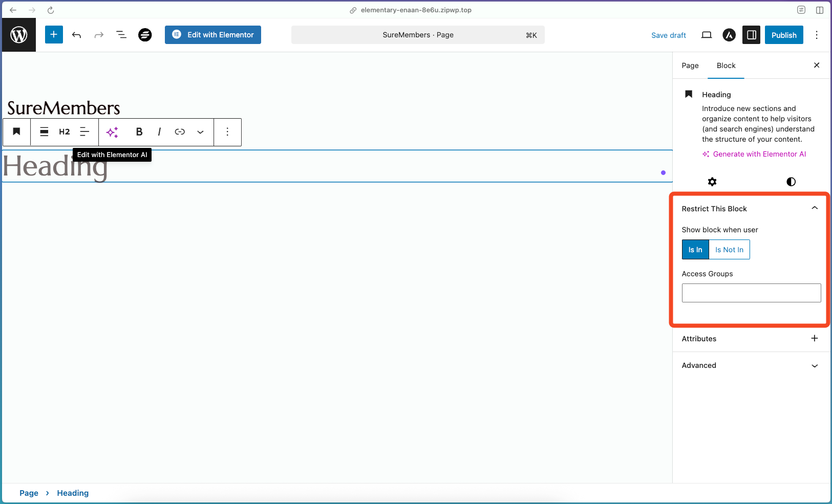This screenshot has height=504, width=832.
Task: Open the Astra settings icon
Action: click(x=729, y=35)
